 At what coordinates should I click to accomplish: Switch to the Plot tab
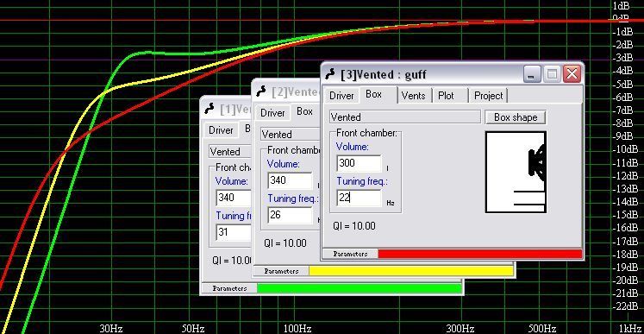[x=446, y=96]
